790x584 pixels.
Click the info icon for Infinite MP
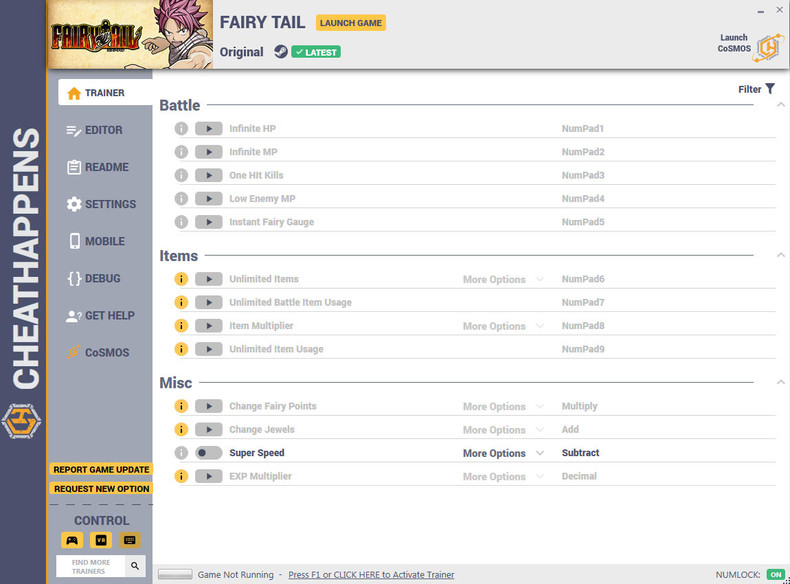pyautogui.click(x=181, y=152)
